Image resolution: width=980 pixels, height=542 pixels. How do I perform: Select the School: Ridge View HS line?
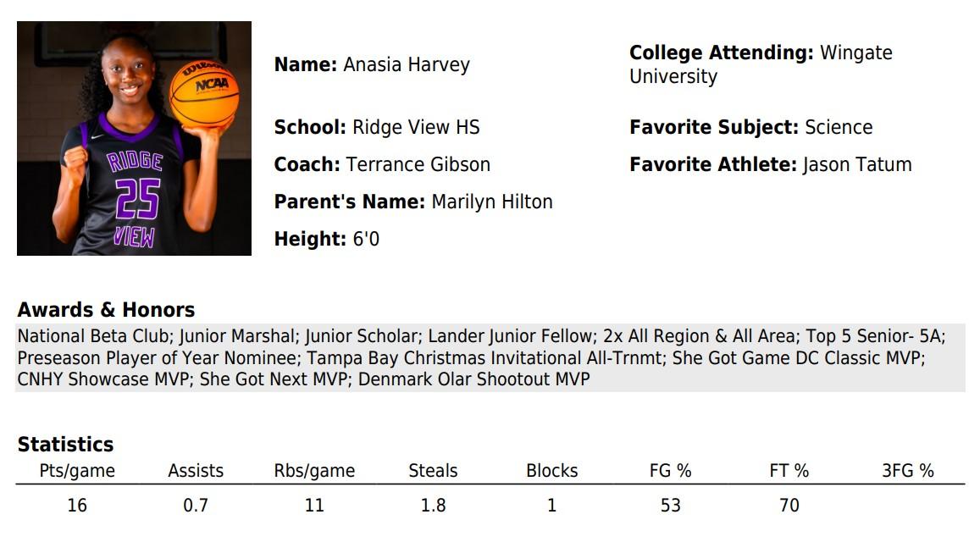pos(377,127)
